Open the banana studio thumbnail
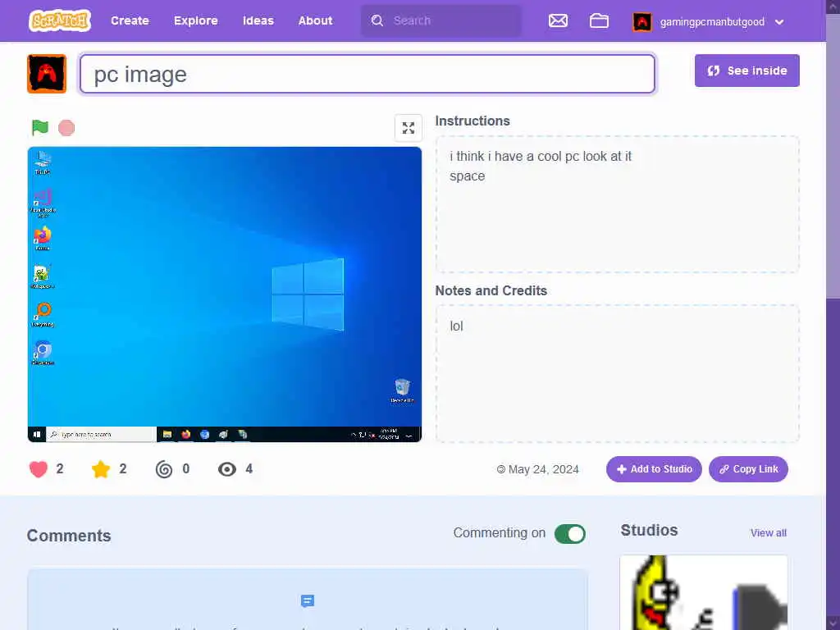This screenshot has height=630, width=840. (703, 592)
